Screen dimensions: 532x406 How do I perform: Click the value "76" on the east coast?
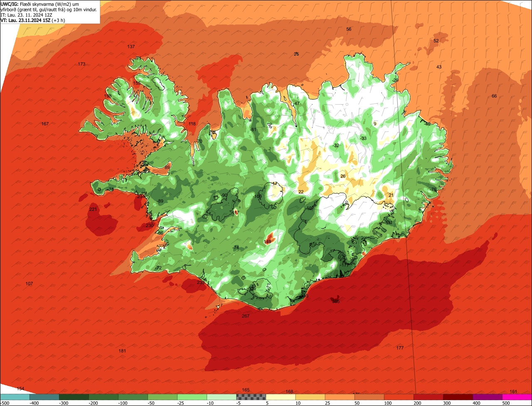coord(434,189)
